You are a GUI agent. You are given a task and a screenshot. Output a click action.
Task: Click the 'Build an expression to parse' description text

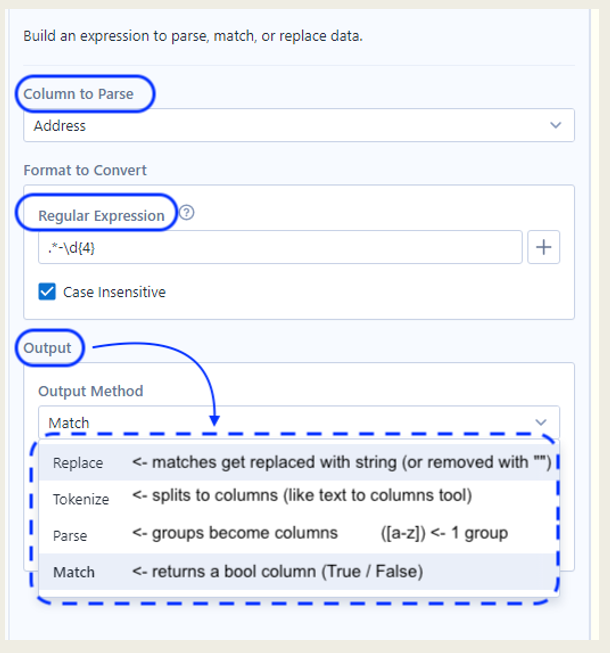click(x=193, y=37)
